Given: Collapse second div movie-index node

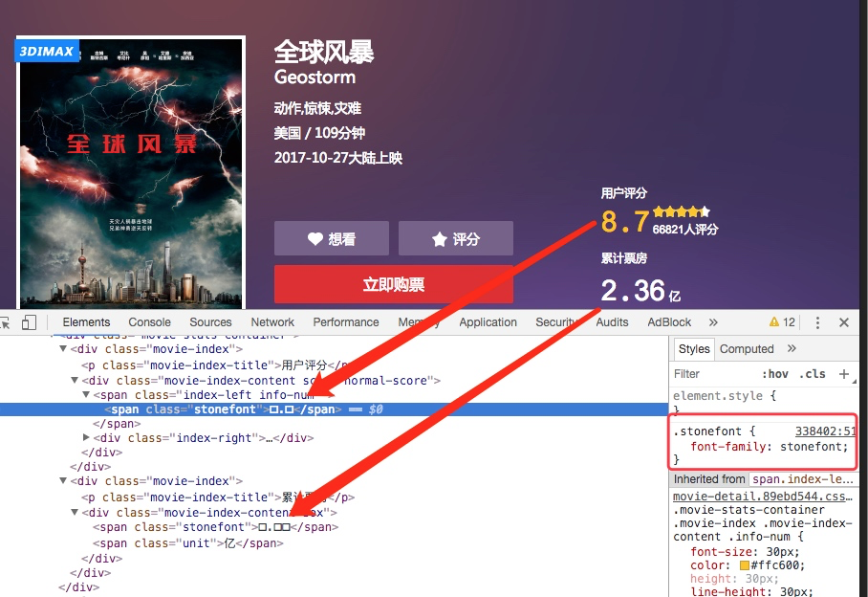Looking at the screenshot, I should [62, 480].
